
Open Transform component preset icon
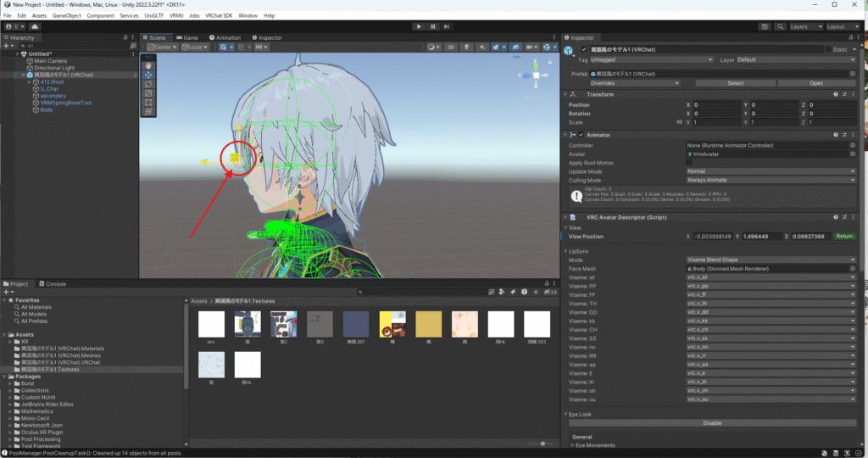pyautogui.click(x=844, y=94)
